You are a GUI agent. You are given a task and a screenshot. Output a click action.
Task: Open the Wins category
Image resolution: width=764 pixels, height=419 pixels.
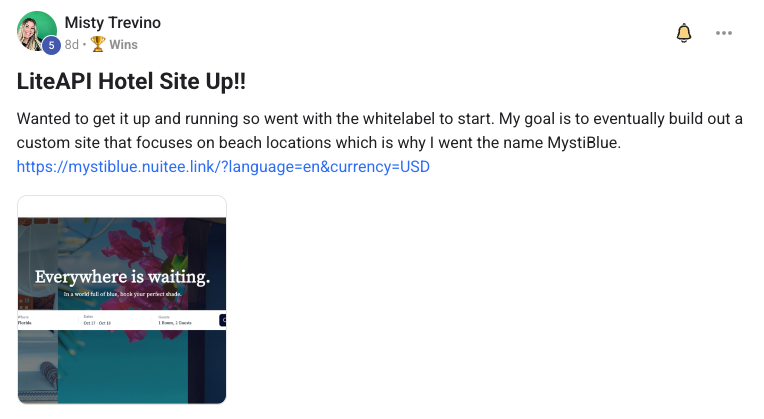[x=123, y=44]
